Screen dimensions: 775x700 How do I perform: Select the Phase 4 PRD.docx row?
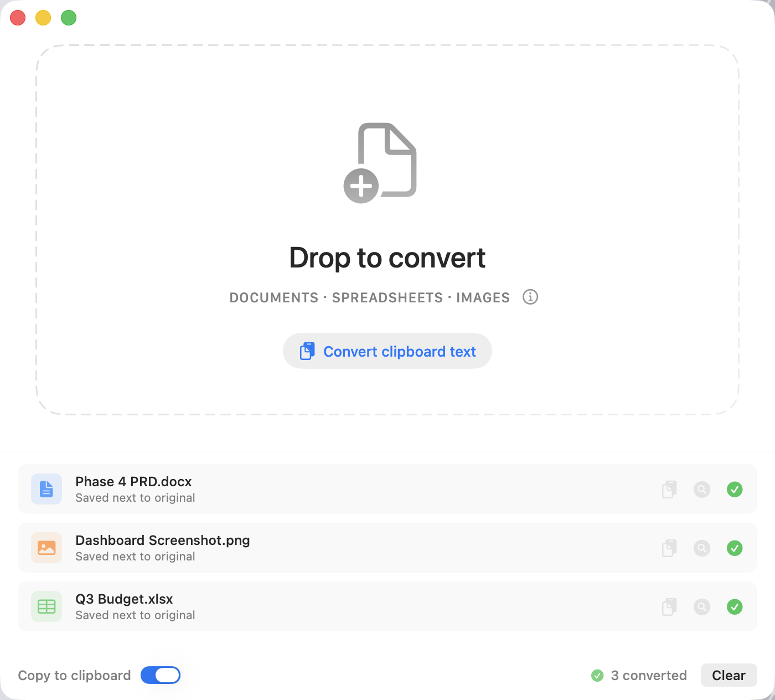point(387,490)
